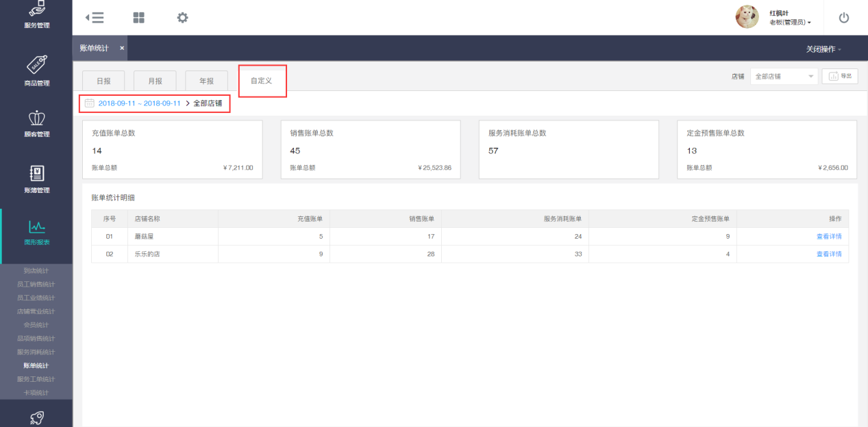Viewport: 868px width, 427px height.
Task: Expand the 老板(管理员) user role dropdown
Action: (x=790, y=23)
